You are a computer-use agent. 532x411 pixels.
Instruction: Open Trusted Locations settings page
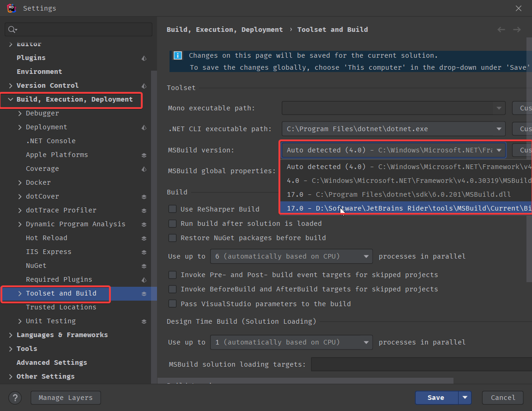click(61, 307)
